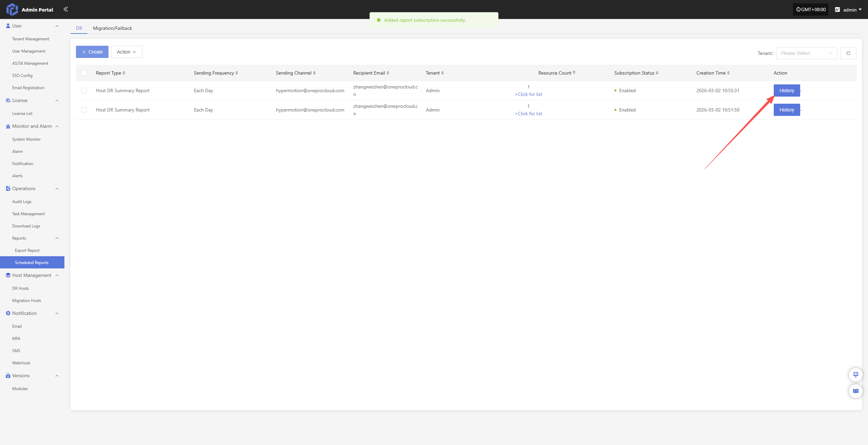
Task: Sort by Report Type column arrows
Action: click(x=124, y=73)
